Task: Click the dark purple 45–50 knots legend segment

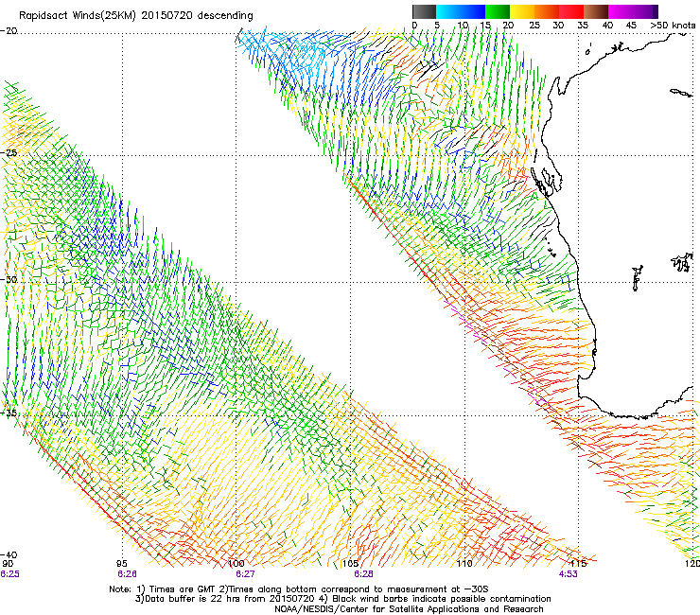Action: click(x=645, y=11)
